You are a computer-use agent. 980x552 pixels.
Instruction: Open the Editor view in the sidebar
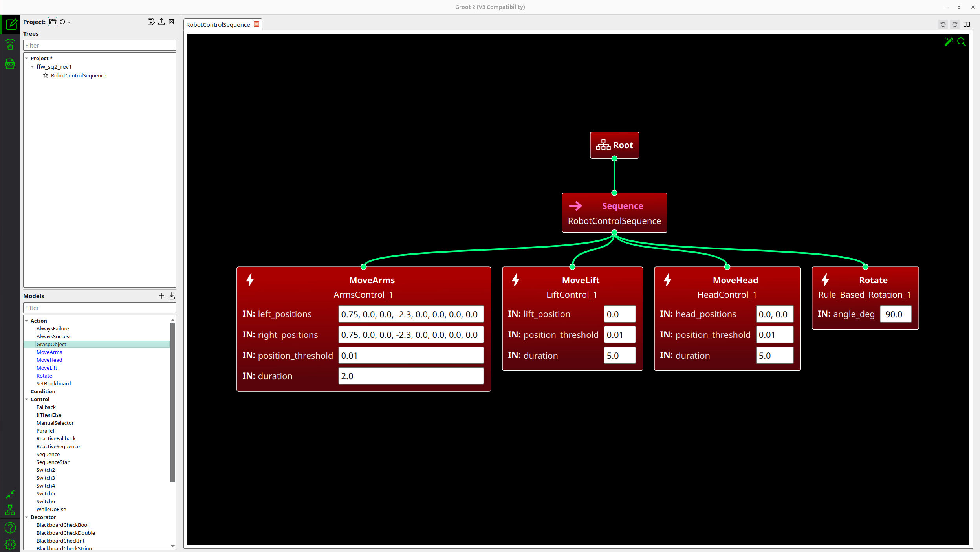pyautogui.click(x=11, y=24)
